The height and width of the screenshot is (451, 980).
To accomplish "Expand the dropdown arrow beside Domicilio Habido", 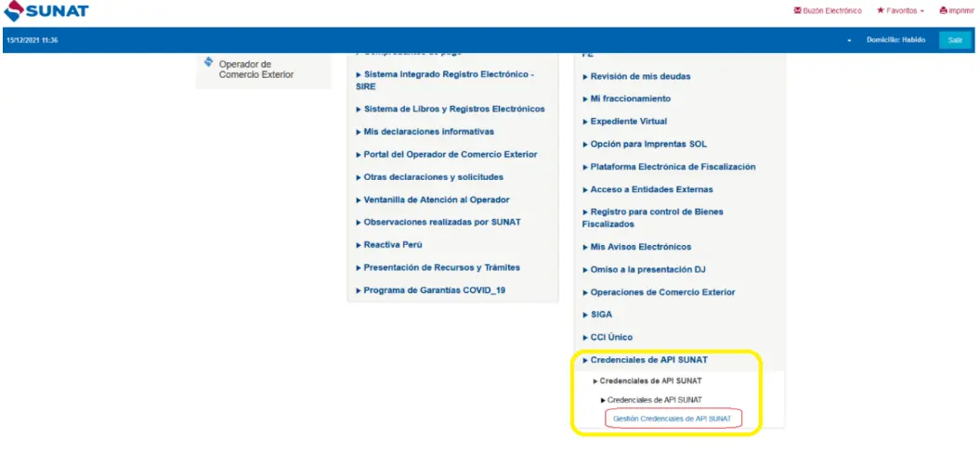I will pyautogui.click(x=849, y=40).
